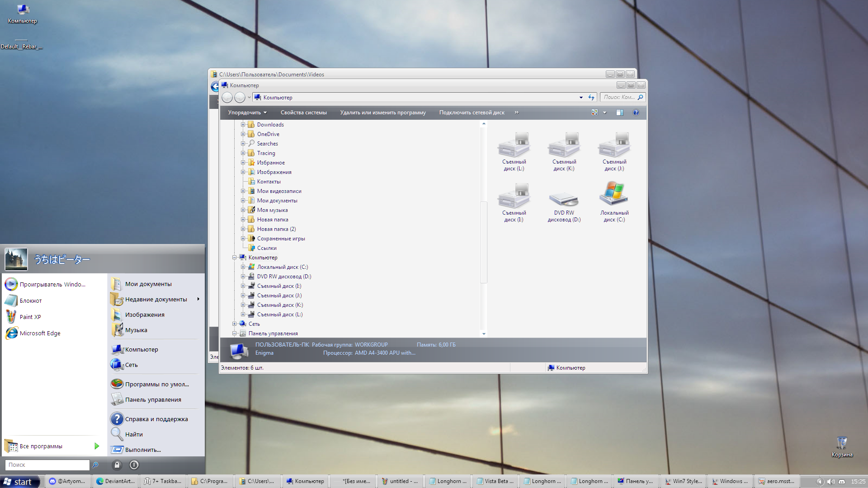868x488 pixels.
Task: Open Панель управления from start menu
Action: click(x=153, y=399)
